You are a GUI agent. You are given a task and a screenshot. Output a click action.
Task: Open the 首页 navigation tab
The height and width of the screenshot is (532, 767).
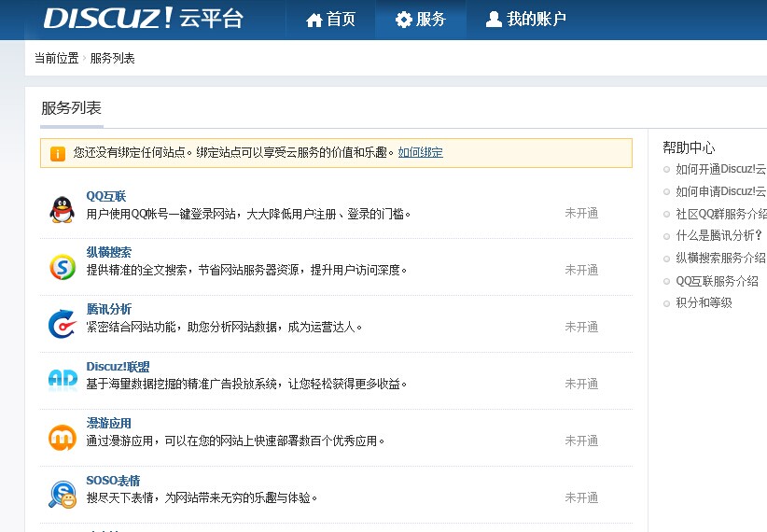(330, 20)
